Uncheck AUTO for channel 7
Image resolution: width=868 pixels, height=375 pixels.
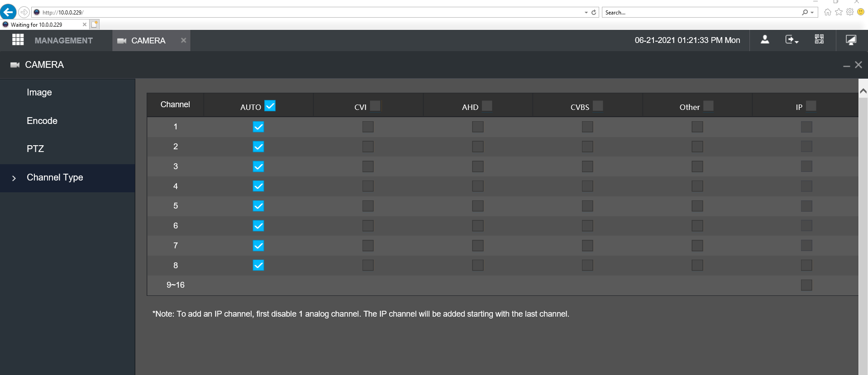click(258, 246)
